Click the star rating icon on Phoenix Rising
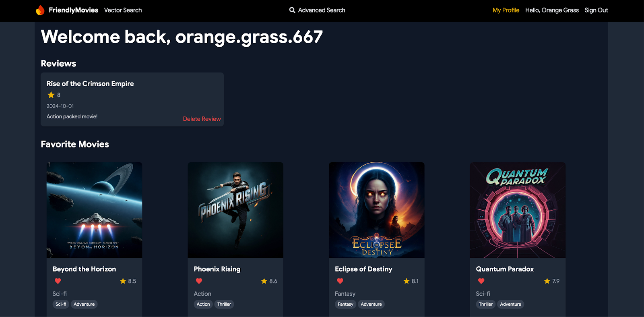This screenshot has height=317, width=644. pos(264,281)
